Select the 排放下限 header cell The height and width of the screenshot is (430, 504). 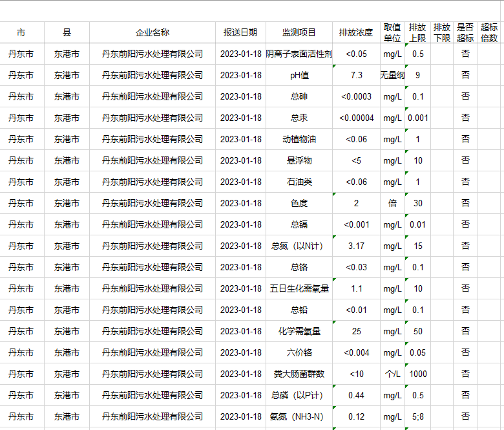coord(442,32)
